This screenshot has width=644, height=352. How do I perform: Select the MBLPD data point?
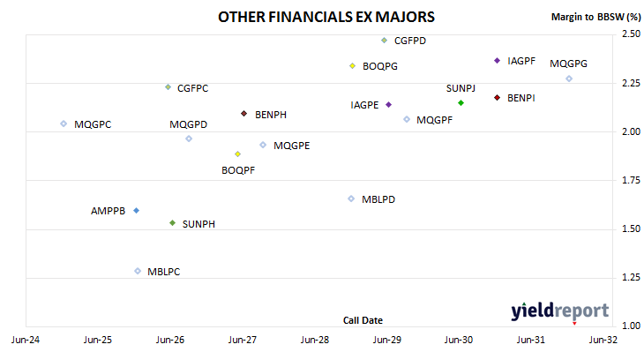351,198
